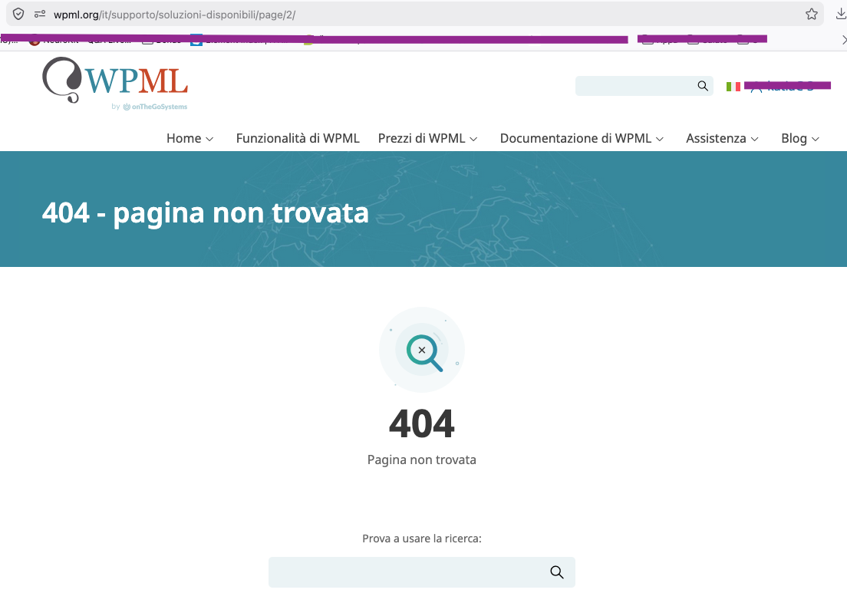Click the 'Prova a usare la ricerca:' label
This screenshot has width=847, height=616.
(421, 539)
